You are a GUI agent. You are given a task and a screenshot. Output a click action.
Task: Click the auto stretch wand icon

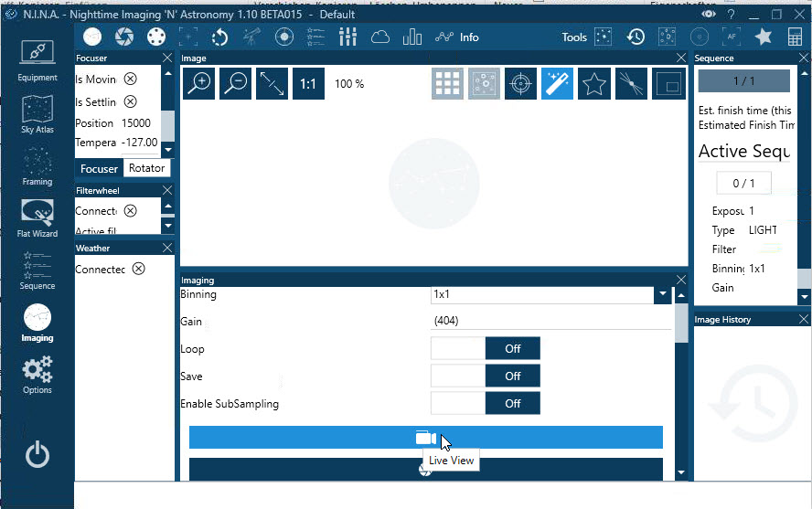tap(558, 83)
